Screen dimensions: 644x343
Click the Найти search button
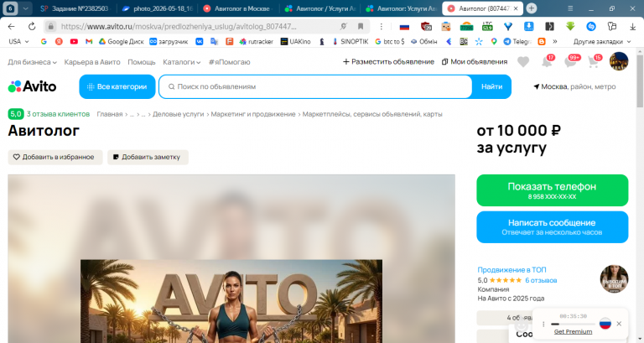(x=491, y=86)
